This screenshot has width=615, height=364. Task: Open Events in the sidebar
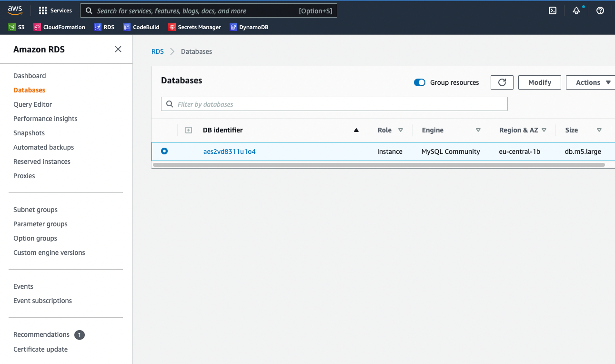[23, 286]
